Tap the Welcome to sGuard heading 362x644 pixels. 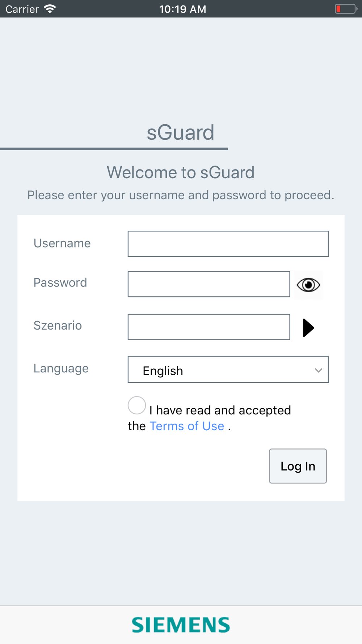(x=180, y=172)
